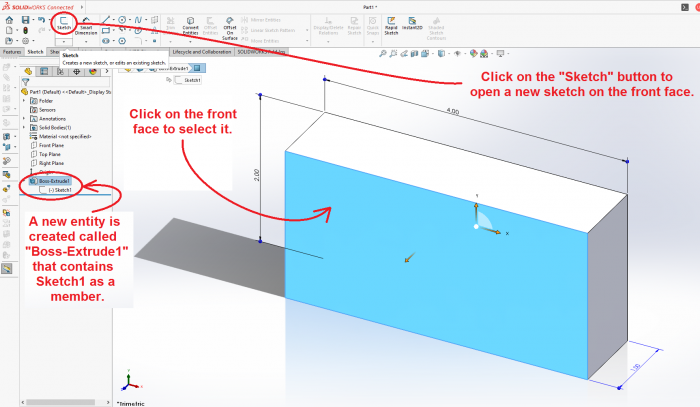Open the Zoom to Fit view tool
This screenshot has width=700, height=407.
(x=383, y=52)
